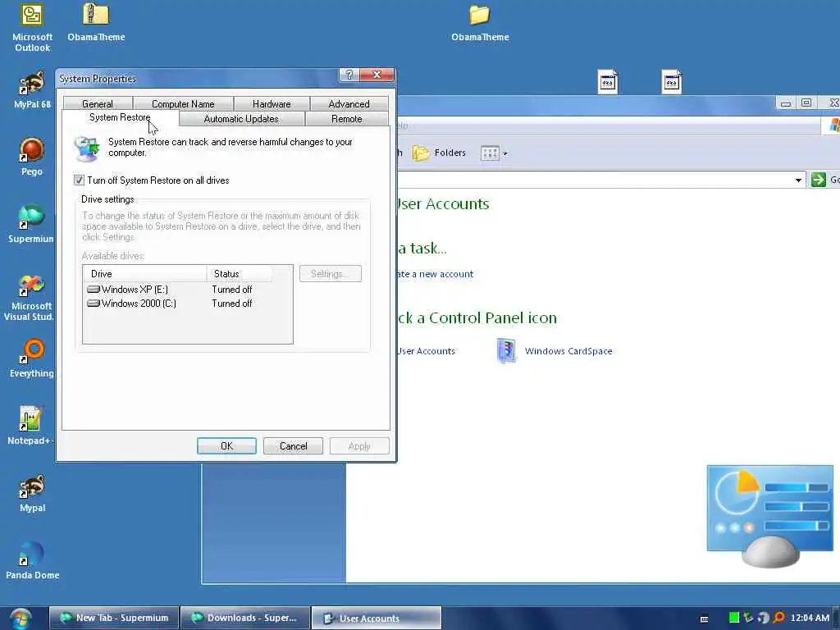Select the Everything search shortcut
The height and width of the screenshot is (630, 840).
pyautogui.click(x=32, y=358)
